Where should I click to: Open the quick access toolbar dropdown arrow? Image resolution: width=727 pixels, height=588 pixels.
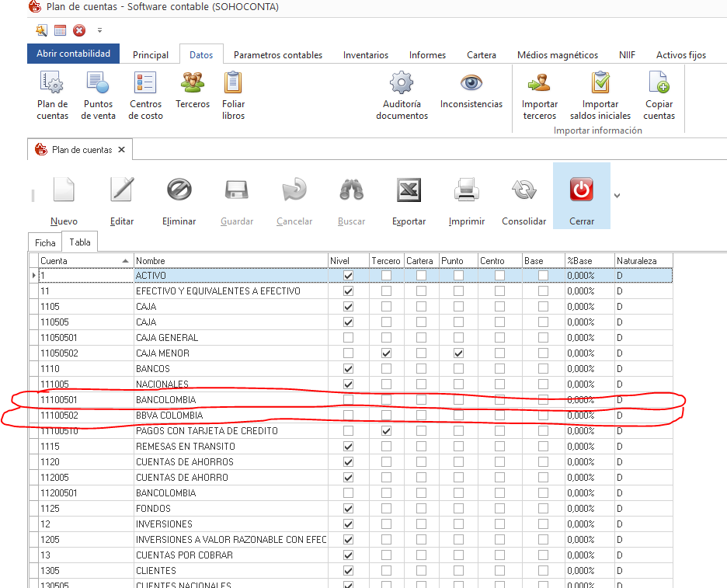pyautogui.click(x=99, y=31)
